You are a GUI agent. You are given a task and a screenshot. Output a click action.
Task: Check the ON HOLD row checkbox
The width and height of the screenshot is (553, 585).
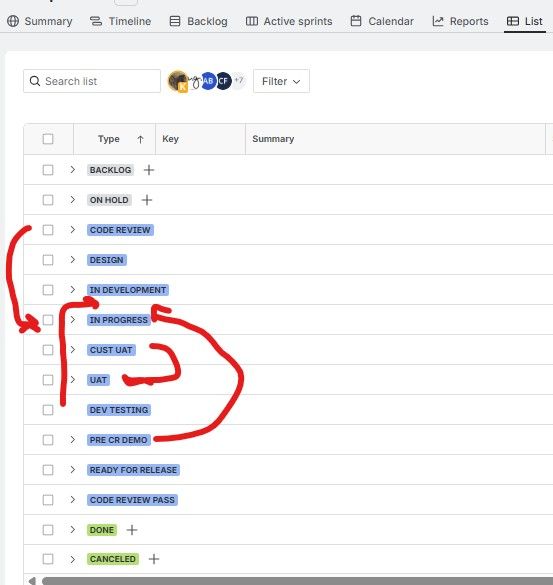pyautogui.click(x=48, y=200)
